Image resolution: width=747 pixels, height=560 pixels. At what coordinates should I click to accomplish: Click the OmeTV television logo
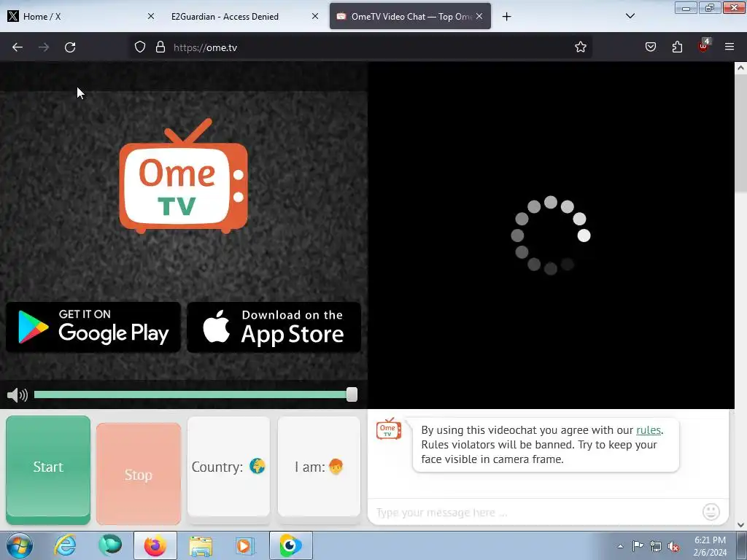coord(183,176)
